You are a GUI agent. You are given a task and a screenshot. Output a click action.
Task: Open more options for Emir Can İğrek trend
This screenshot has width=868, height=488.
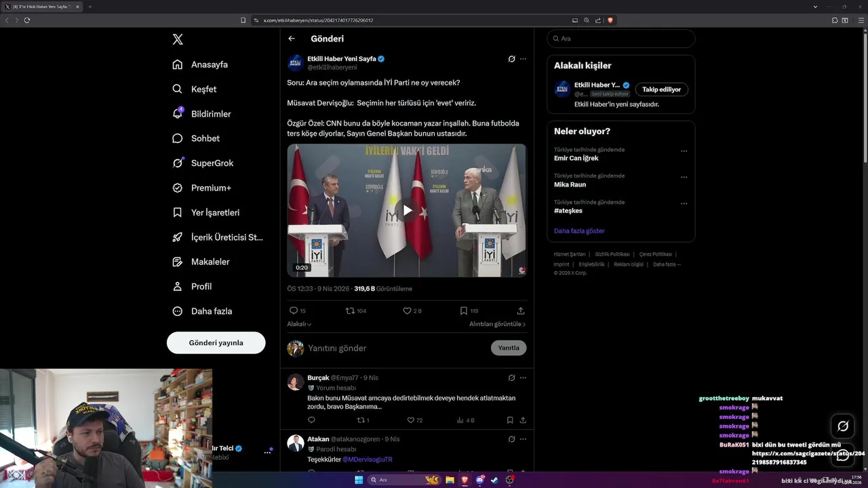pos(684,150)
